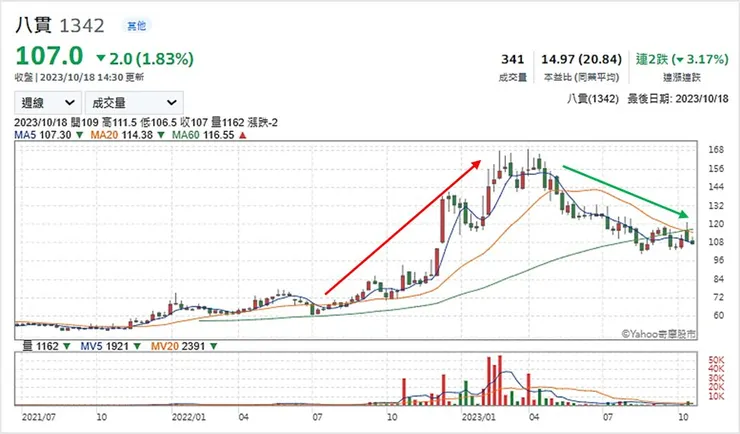Click the 10K volume axis label

pyautogui.click(x=716, y=396)
